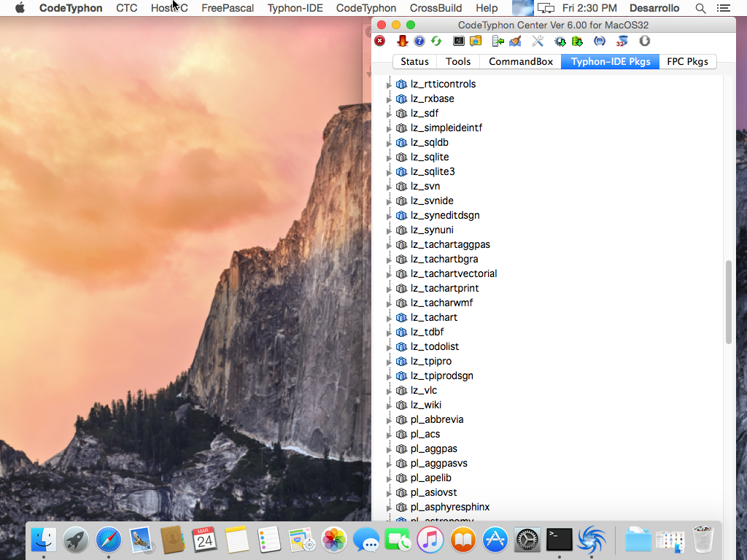Click the server with green arrow icon
Image resolution: width=747 pixels, height=560 pixels.
click(x=498, y=42)
